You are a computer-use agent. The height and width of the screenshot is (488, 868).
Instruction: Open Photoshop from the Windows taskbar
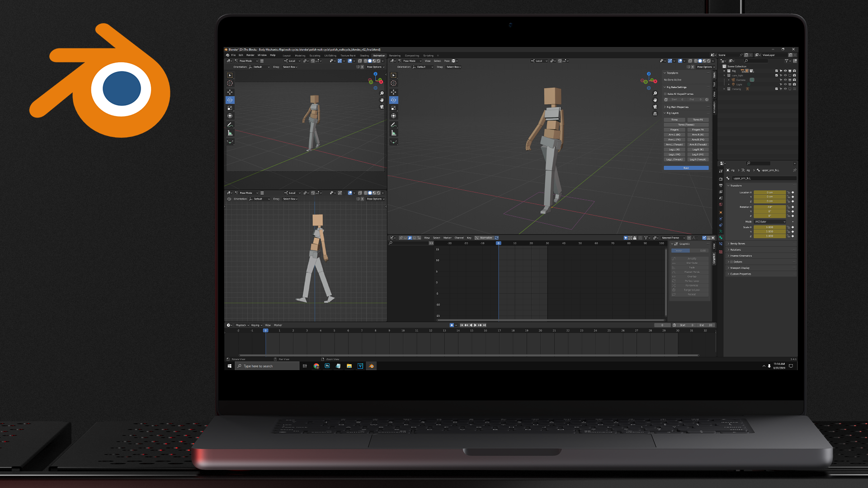point(327,366)
